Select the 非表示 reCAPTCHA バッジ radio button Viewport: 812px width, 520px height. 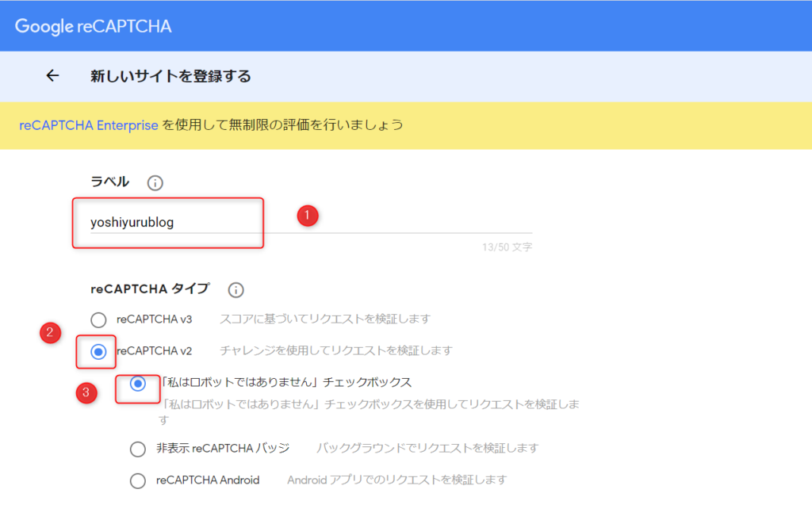click(x=138, y=449)
